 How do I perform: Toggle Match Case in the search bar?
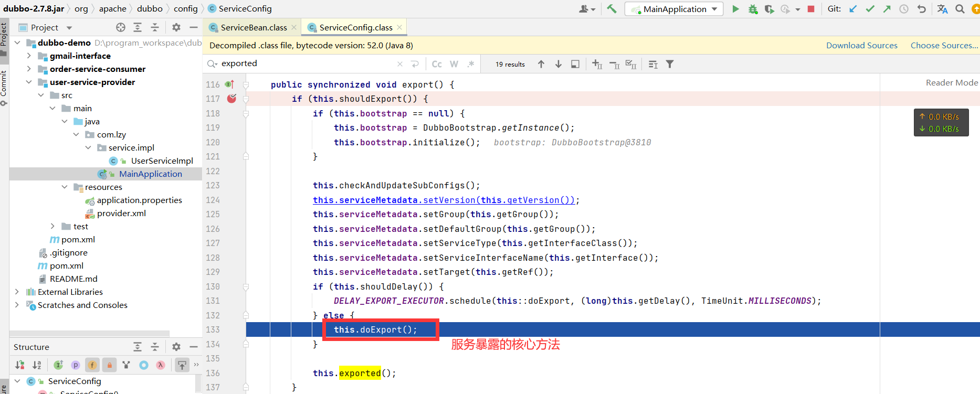click(x=437, y=64)
